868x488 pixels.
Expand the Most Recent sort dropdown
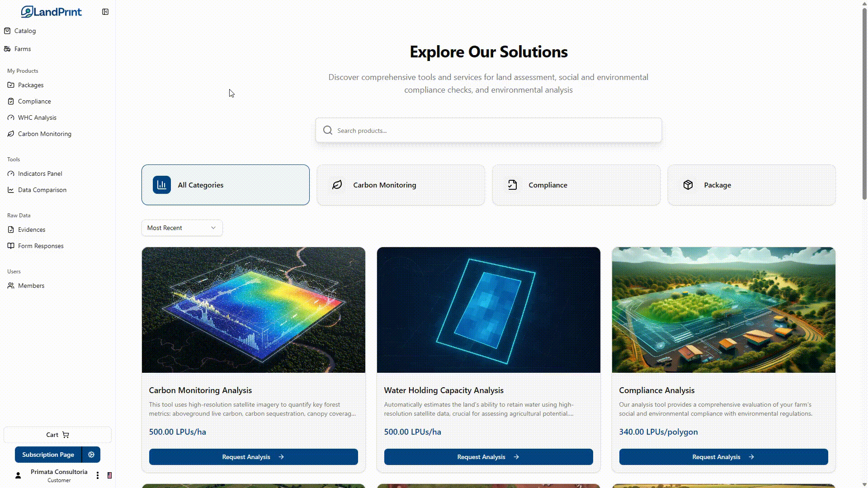click(182, 228)
